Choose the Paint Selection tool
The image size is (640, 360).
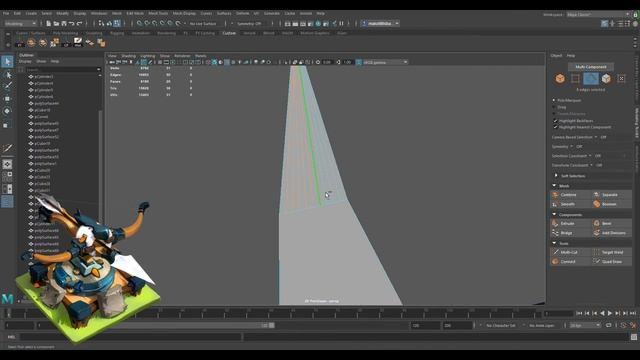tap(7, 86)
